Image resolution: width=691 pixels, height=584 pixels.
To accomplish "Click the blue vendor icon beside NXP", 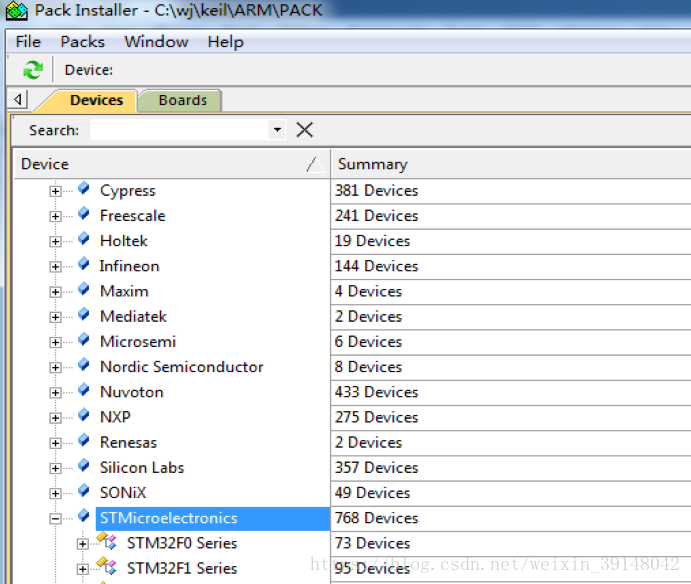I will pyautogui.click(x=84, y=415).
